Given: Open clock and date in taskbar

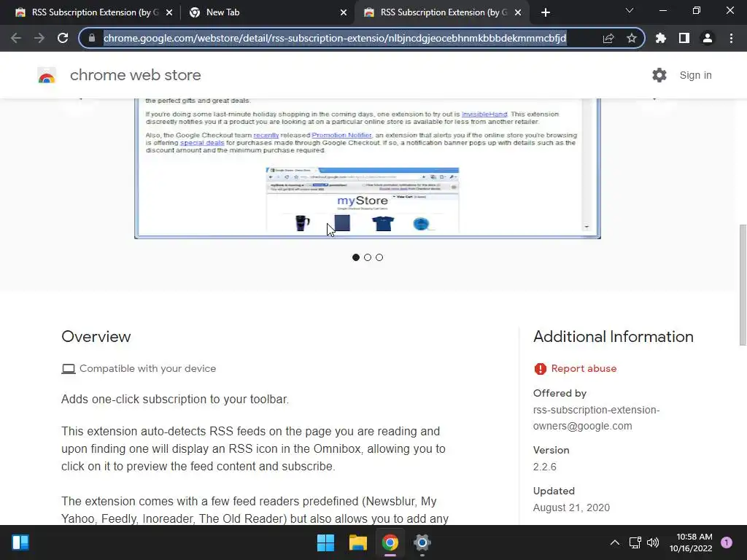Looking at the screenshot, I should 691,542.
